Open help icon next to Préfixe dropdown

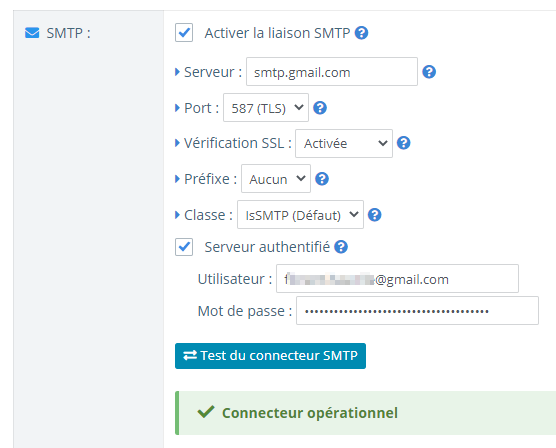[322, 179]
